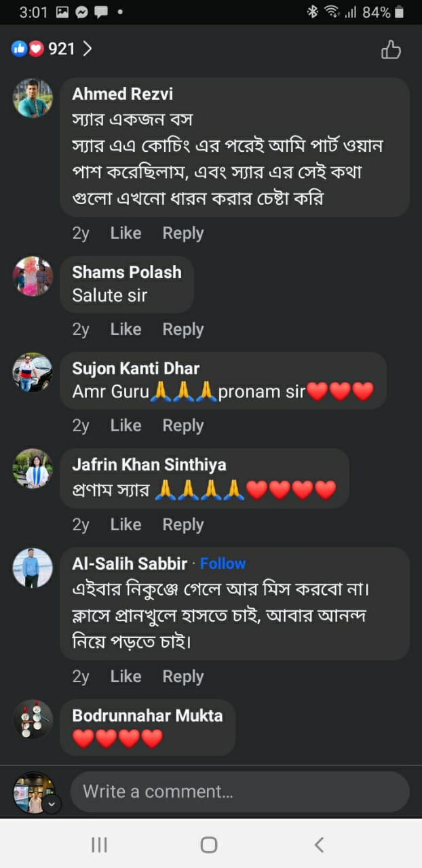Tap the Write a comment field
The image size is (422, 868).
[x=239, y=791]
